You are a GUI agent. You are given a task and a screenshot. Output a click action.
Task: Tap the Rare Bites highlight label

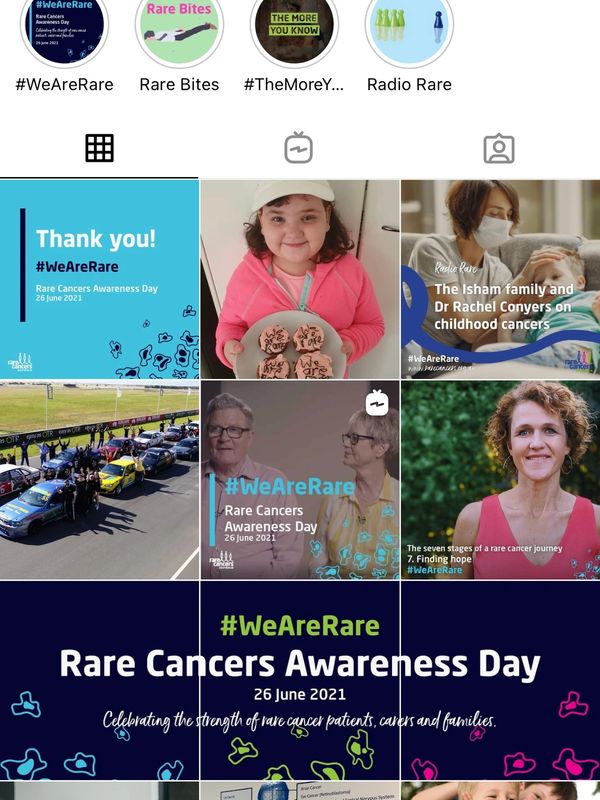[179, 84]
